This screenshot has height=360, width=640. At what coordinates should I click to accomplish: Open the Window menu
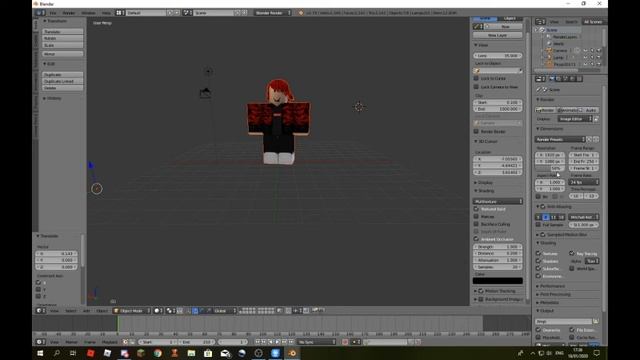[x=88, y=13]
